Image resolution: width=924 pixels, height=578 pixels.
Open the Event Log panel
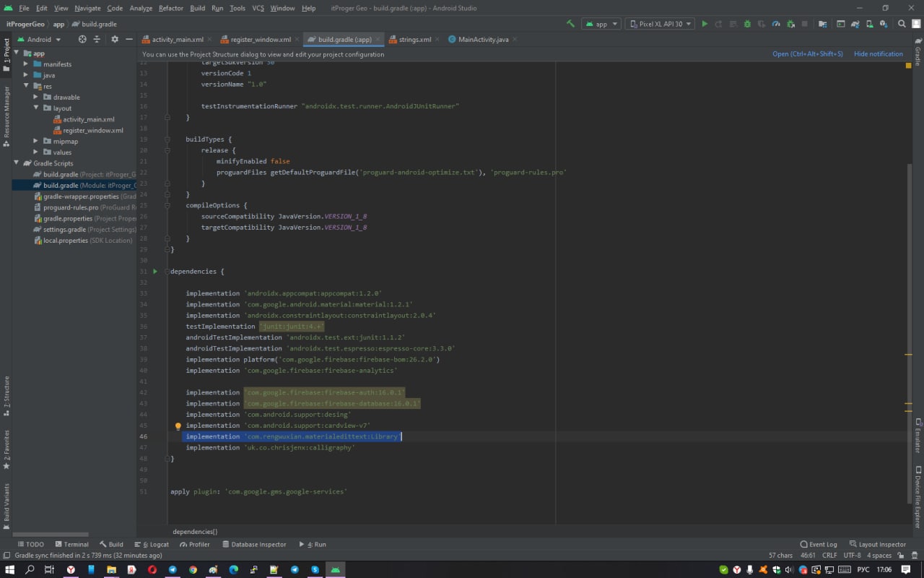(819, 544)
